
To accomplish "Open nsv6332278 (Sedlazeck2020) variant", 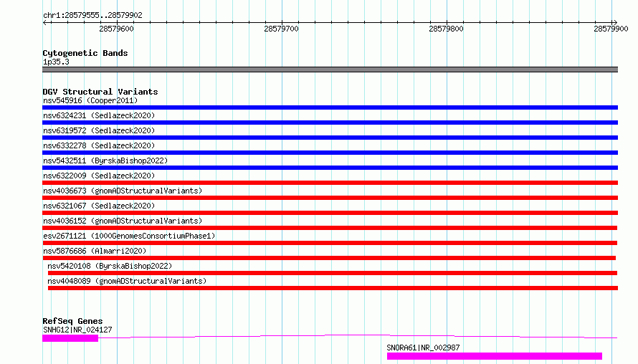I will pos(99,145).
